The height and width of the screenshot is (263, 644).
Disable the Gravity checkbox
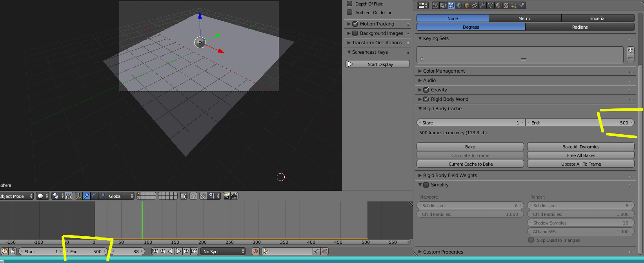tap(426, 90)
